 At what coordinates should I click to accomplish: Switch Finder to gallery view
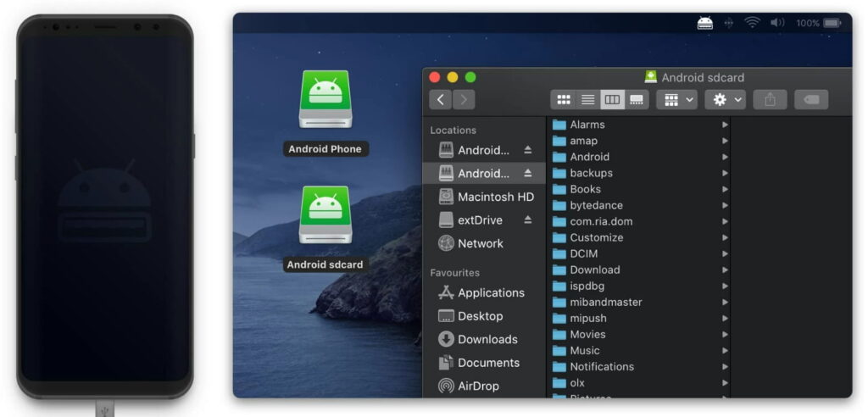pyautogui.click(x=637, y=100)
